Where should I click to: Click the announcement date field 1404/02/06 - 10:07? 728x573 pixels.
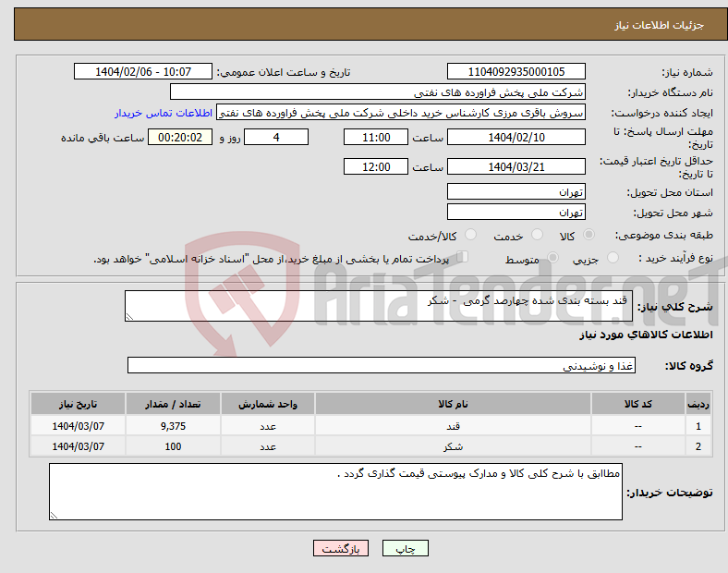(143, 71)
